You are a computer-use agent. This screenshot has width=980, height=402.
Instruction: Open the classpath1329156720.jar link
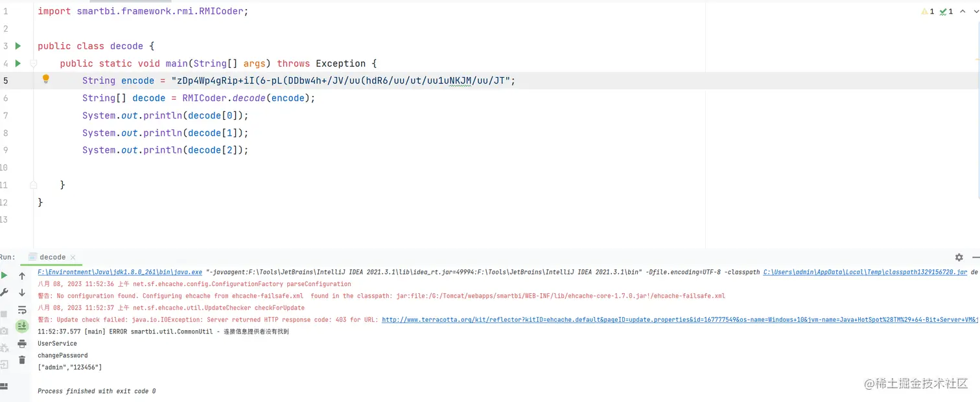tap(865, 273)
